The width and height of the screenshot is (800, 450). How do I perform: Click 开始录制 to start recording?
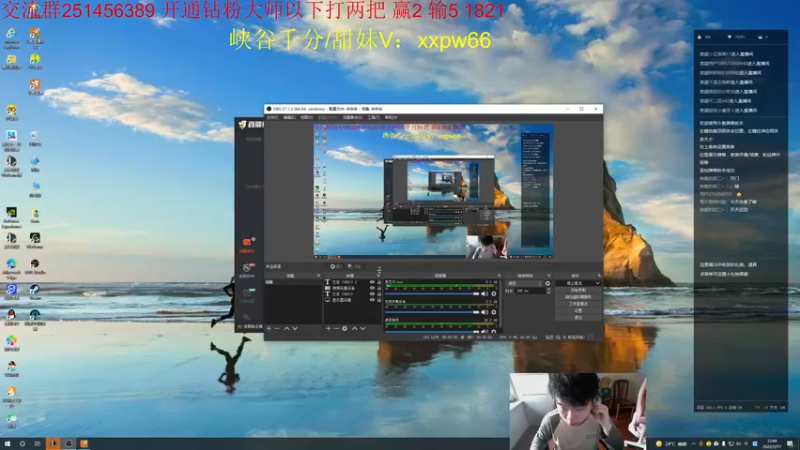click(579, 289)
